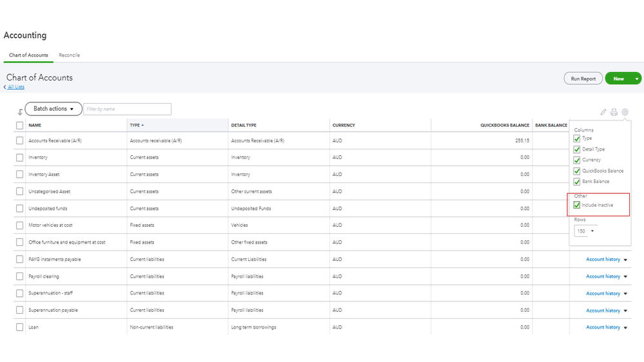Expand arrow next to Payroll clearing Account history

625,276
